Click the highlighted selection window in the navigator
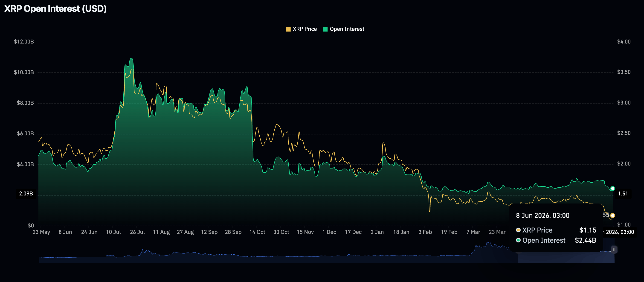The image size is (644, 282). pos(566,250)
